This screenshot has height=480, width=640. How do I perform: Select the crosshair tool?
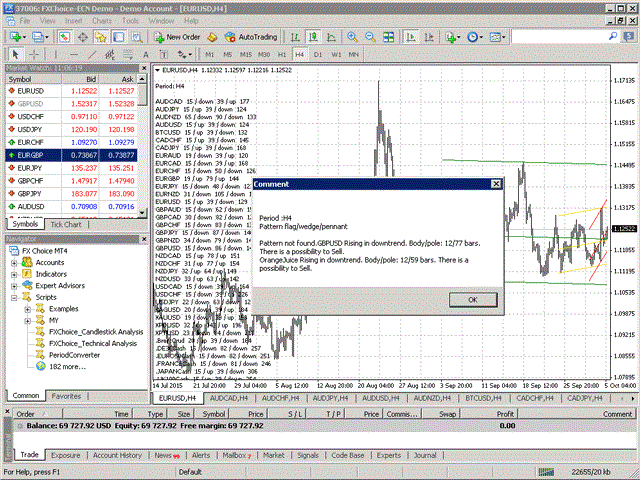click(34, 54)
